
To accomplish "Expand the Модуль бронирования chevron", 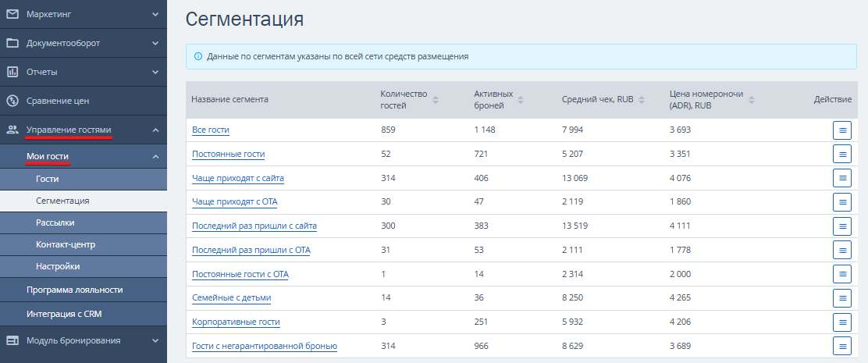I will click(155, 340).
